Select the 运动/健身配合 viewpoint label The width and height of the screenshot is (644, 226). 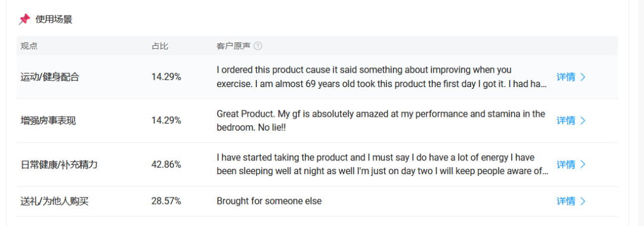coord(49,77)
